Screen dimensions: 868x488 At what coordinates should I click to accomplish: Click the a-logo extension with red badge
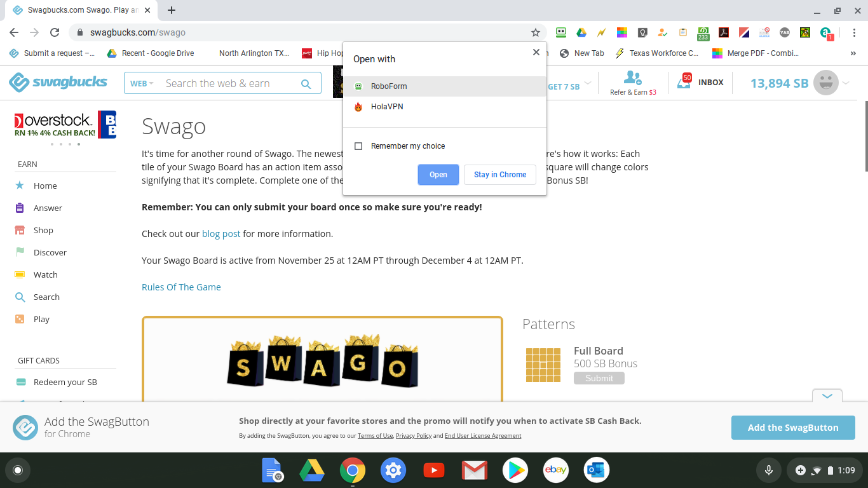[x=826, y=33]
